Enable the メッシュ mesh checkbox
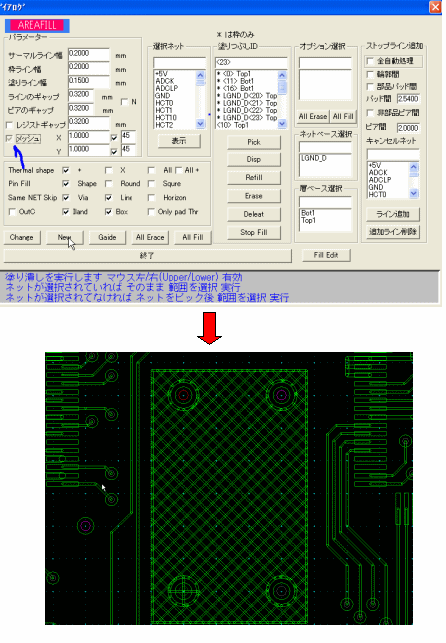Image resolution: width=446 pixels, height=643 pixels. (9, 139)
